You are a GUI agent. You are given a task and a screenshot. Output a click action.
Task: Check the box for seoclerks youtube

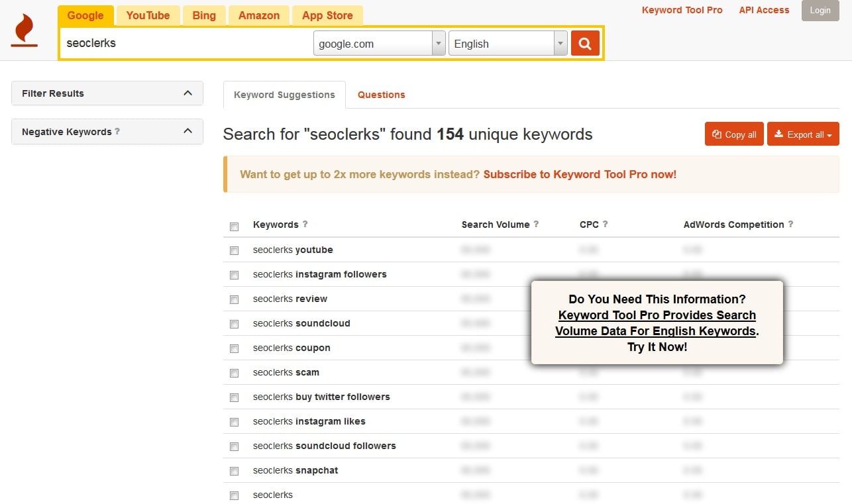(234, 250)
